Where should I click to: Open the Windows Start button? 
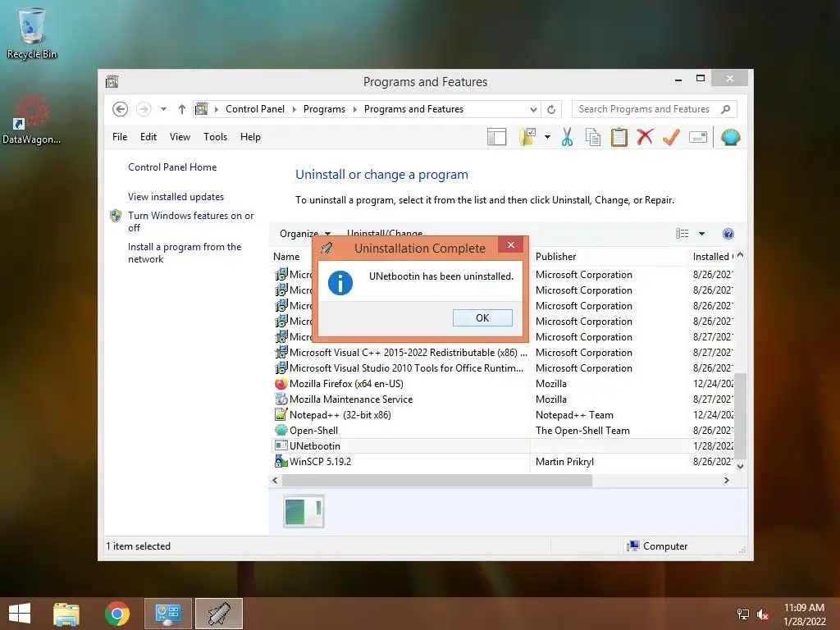coord(20,614)
